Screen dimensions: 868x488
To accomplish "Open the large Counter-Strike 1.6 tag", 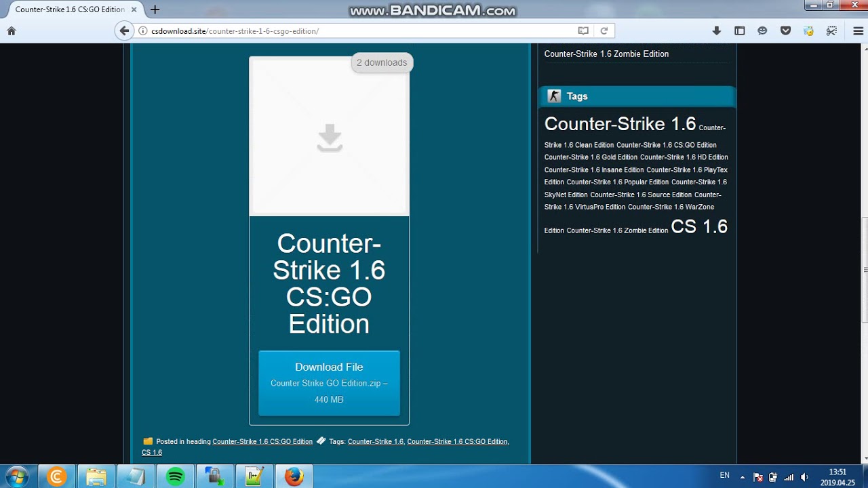I will (x=620, y=123).
